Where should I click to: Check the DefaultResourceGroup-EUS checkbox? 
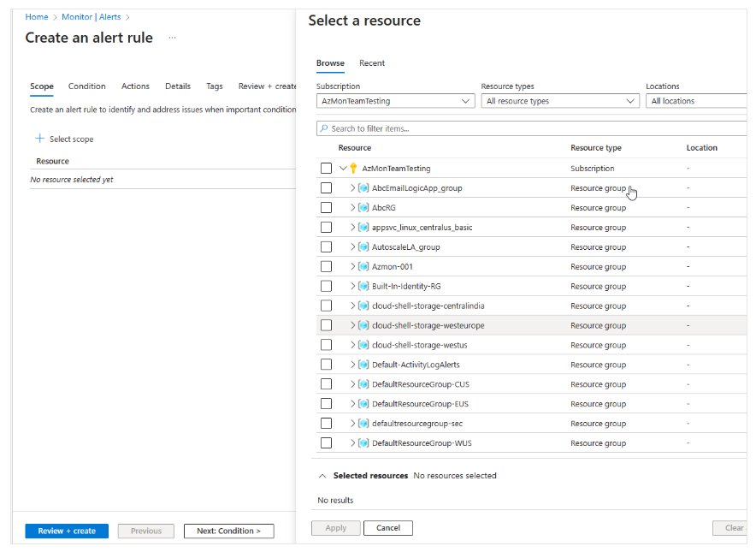(x=326, y=403)
